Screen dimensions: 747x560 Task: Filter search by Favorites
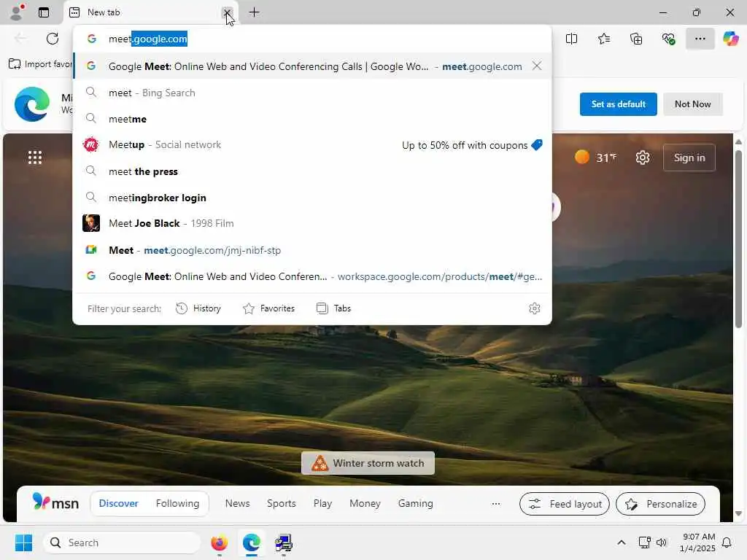[x=268, y=308]
